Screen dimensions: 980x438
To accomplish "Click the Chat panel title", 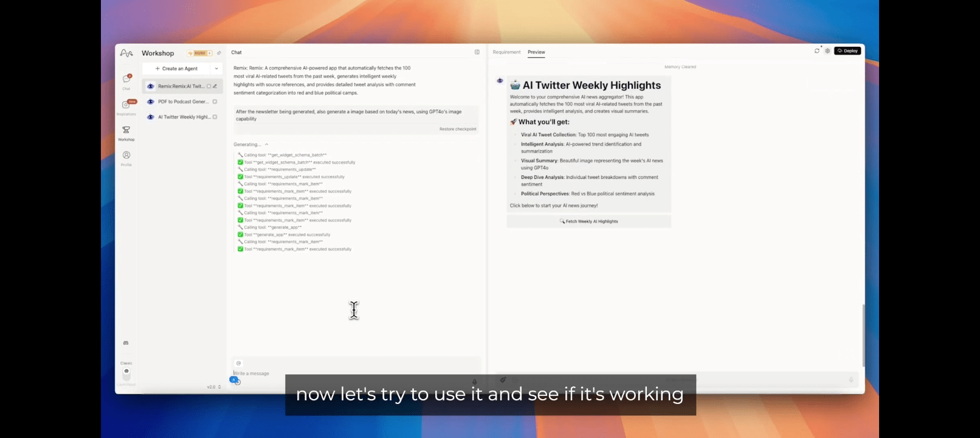I will pos(236,52).
